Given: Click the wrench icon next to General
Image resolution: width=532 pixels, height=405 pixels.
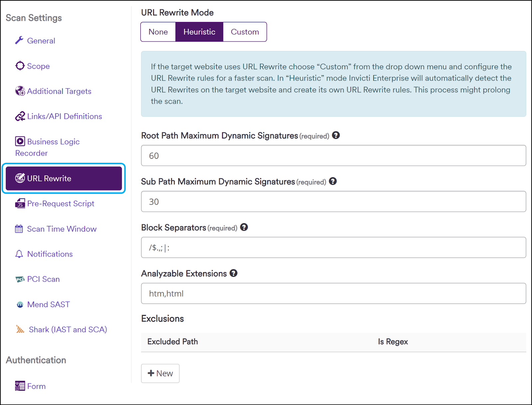Looking at the screenshot, I should (x=20, y=40).
